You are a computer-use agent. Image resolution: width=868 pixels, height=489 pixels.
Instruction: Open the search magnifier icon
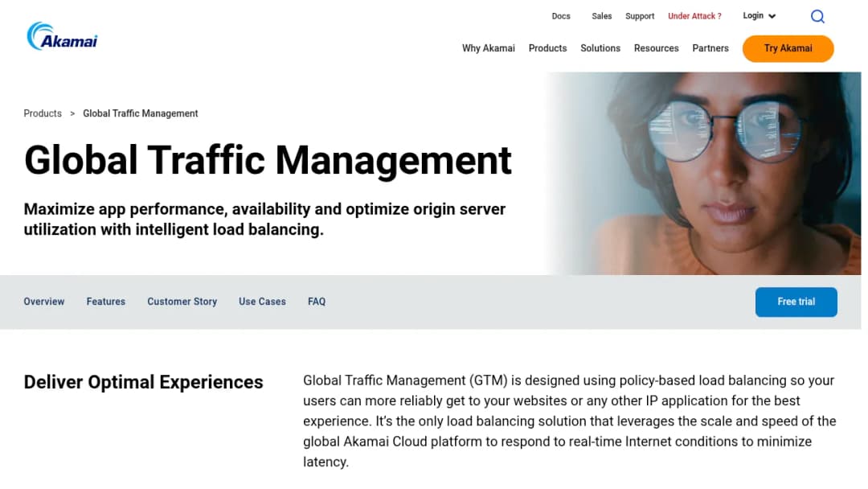(817, 17)
